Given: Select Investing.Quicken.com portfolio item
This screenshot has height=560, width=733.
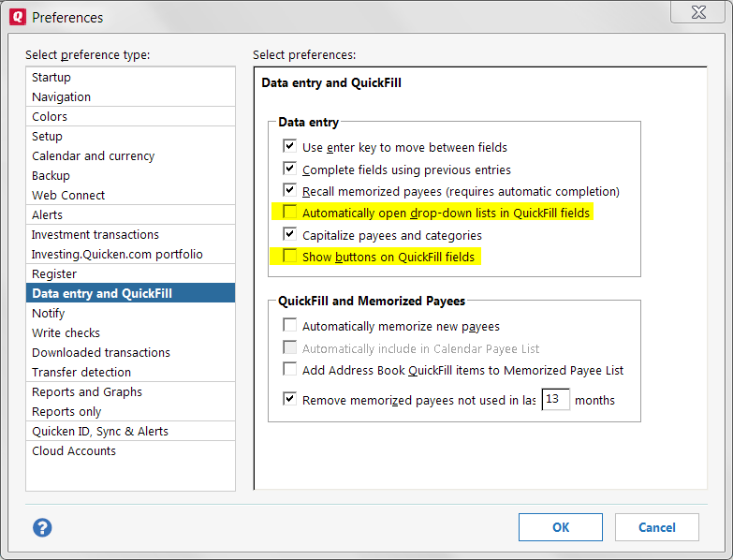Looking at the screenshot, I should (x=130, y=254).
